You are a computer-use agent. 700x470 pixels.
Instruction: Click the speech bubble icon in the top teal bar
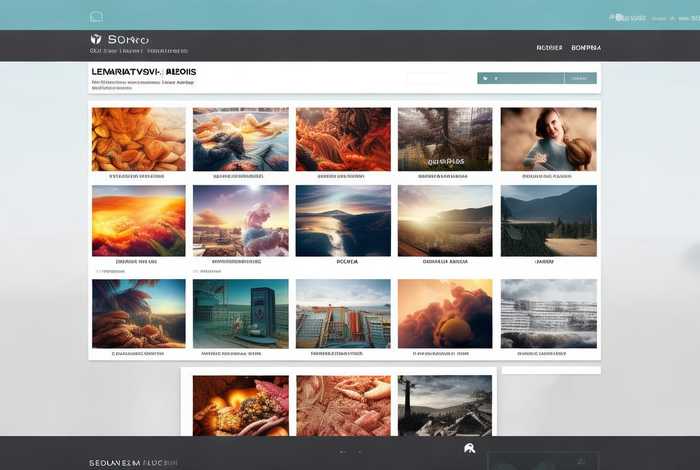pyautogui.click(x=96, y=16)
